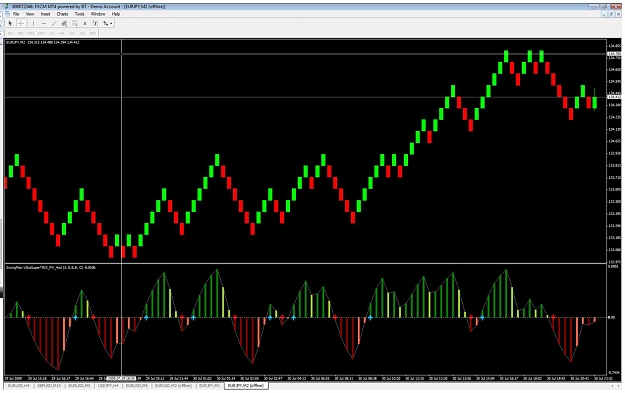Viewport: 625px width, 393px height.
Task: Switch to the EURJPY,M1 chart tab
Action: (210, 386)
